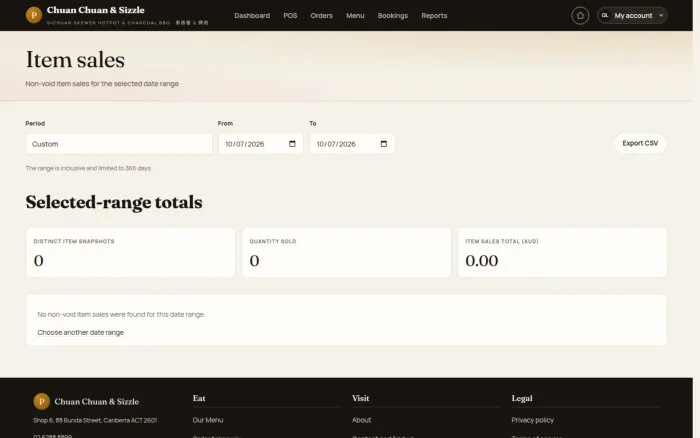Viewport: 700px width, 438px height.
Task: Click the Chuan Chuan & Sizzle header title
Action: pos(96,10)
